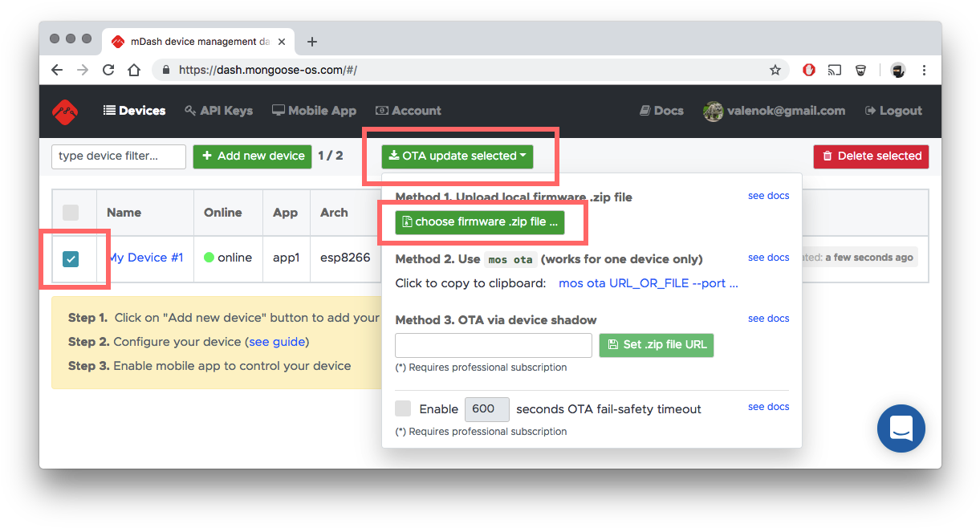Click the shield extension icon in toolbar
Image resolution: width=980 pixels, height=528 pixels.
pos(860,70)
